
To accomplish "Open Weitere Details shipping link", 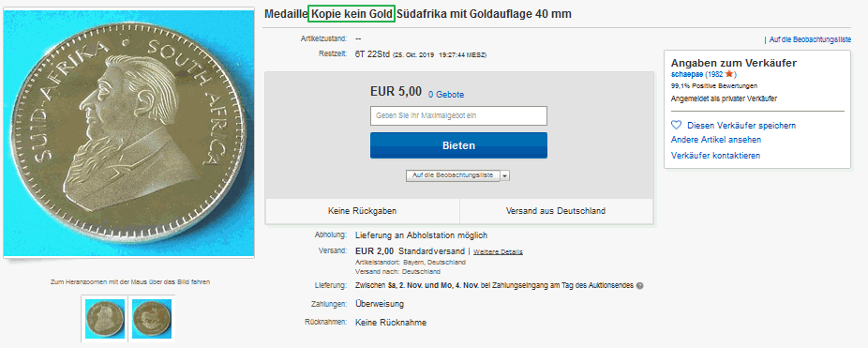I will point(498,251).
